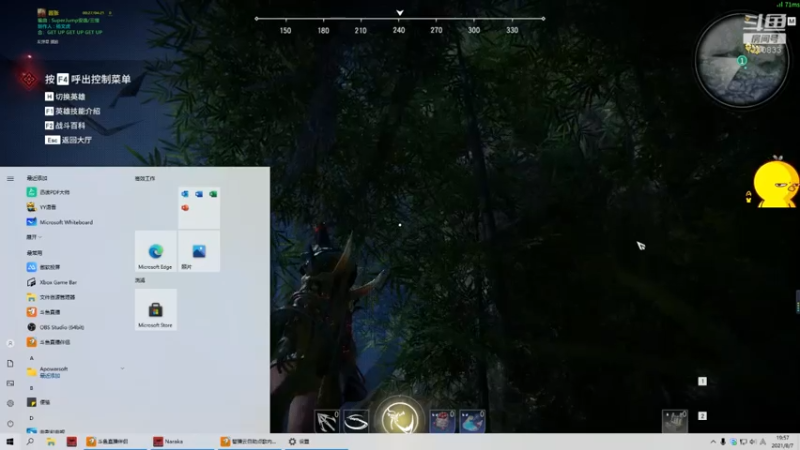Click the compass heading bar at top
Image resolution: width=800 pixels, height=450 pixels.
tap(399, 23)
